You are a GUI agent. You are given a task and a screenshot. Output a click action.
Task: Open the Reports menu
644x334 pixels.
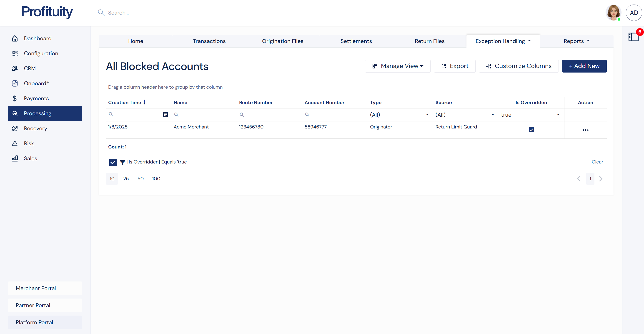(x=576, y=41)
